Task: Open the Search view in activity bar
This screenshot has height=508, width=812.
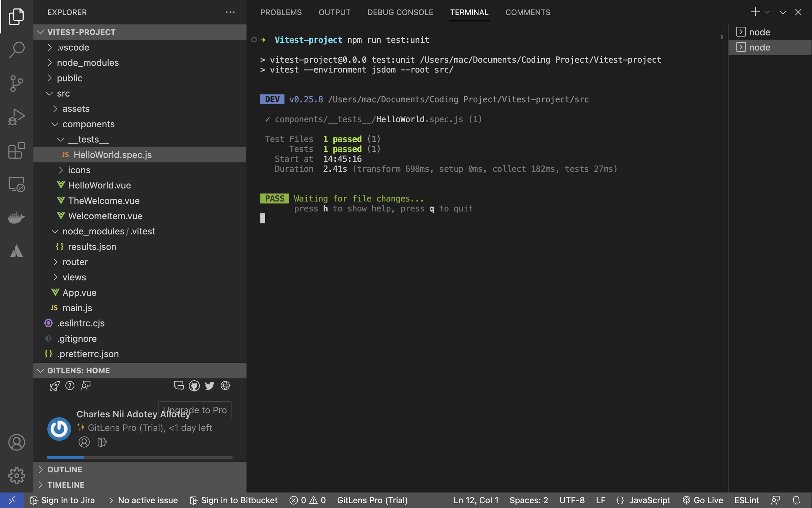Action: pyautogui.click(x=16, y=50)
